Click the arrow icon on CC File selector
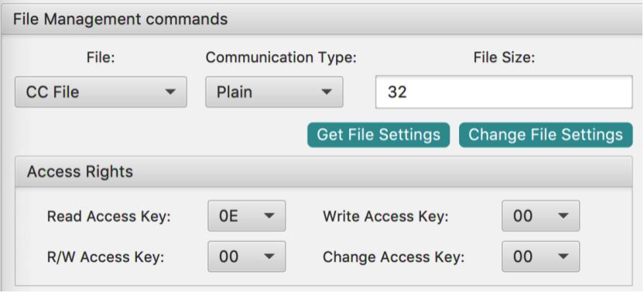Viewport: 644px width, 293px height. (x=170, y=92)
